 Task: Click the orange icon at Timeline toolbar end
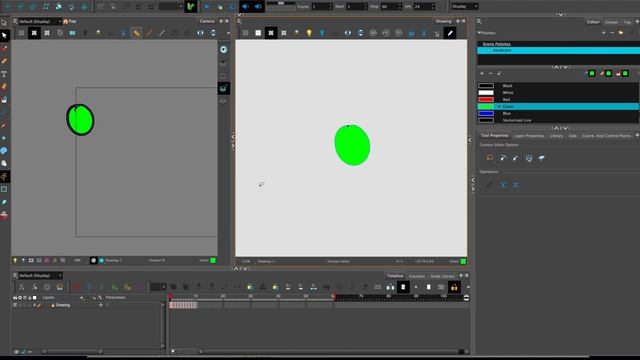pos(454,287)
